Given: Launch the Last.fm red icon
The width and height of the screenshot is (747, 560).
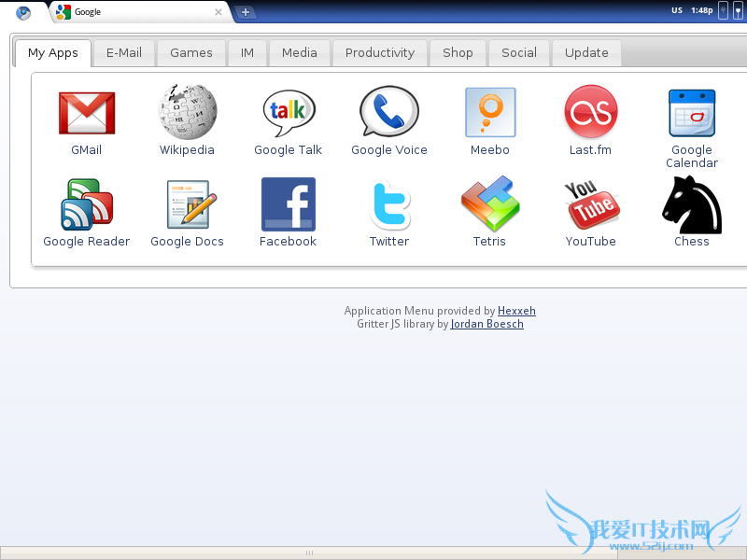Looking at the screenshot, I should [x=591, y=112].
